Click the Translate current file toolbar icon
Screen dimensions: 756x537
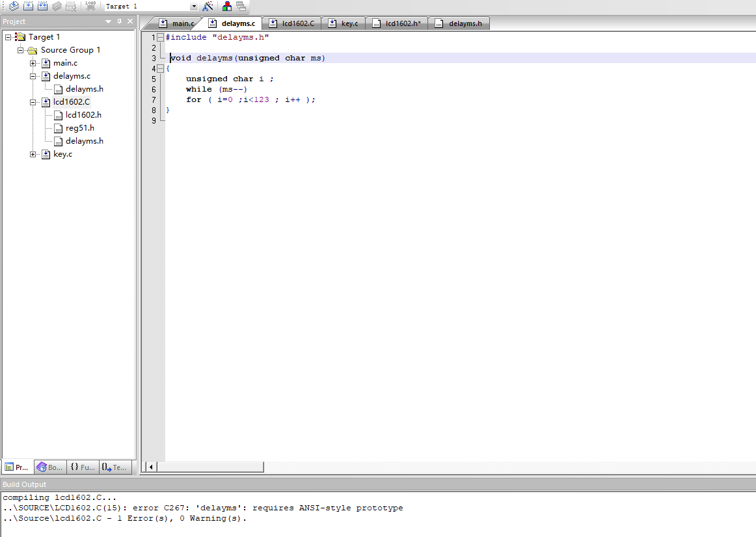14,7
